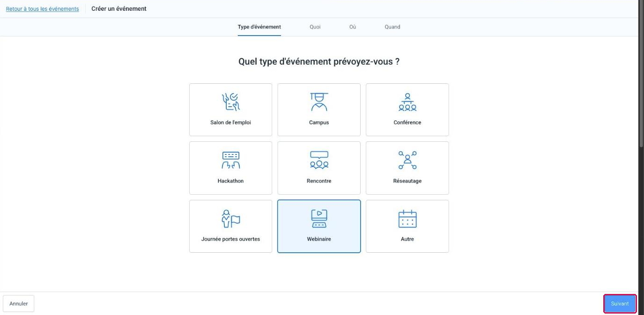Pick the Autre calendar icon
644x315 pixels.
point(407,219)
